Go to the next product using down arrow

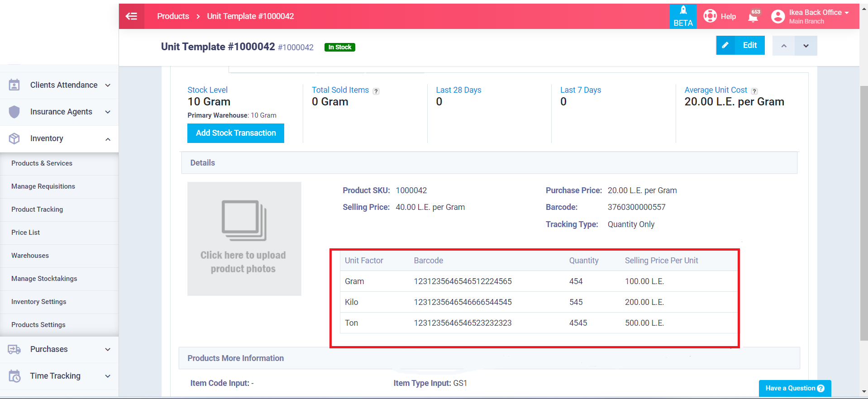tap(806, 46)
